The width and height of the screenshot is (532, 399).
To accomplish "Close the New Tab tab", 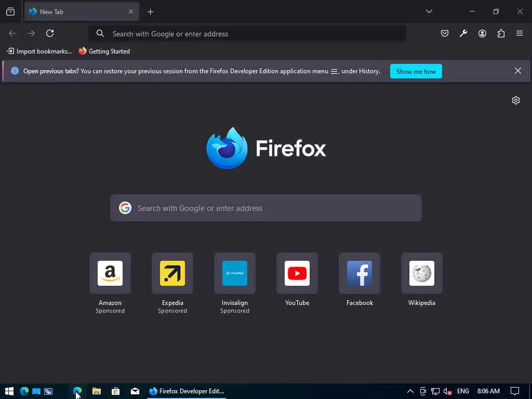I will (x=130, y=11).
